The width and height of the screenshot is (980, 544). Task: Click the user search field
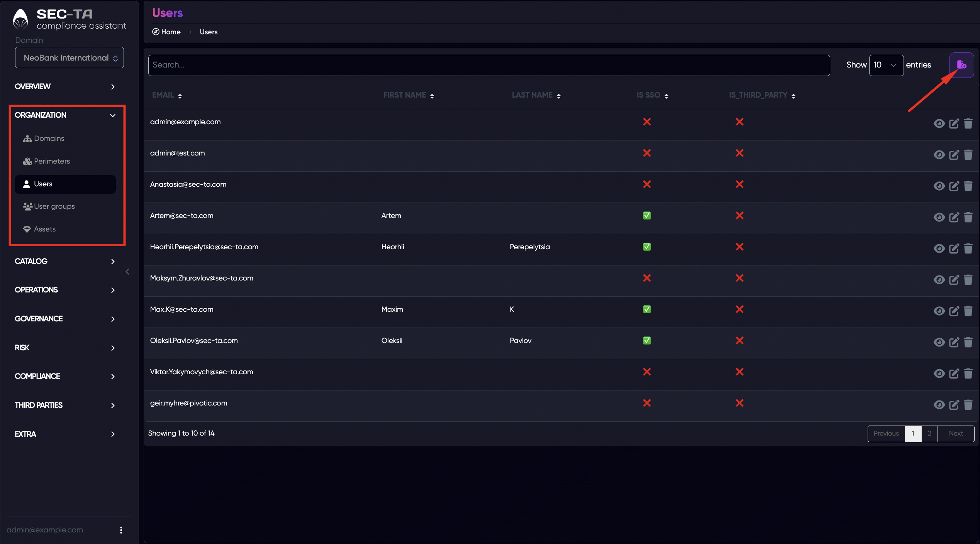tap(489, 65)
